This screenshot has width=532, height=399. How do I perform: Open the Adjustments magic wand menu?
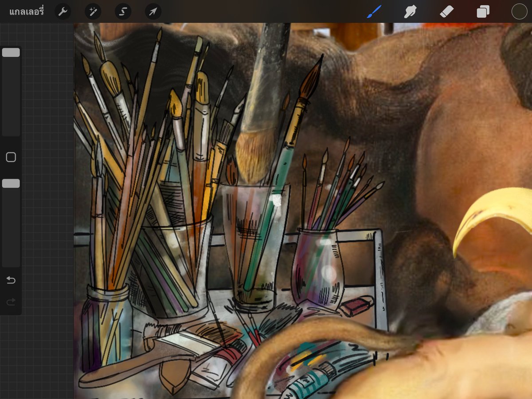93,12
